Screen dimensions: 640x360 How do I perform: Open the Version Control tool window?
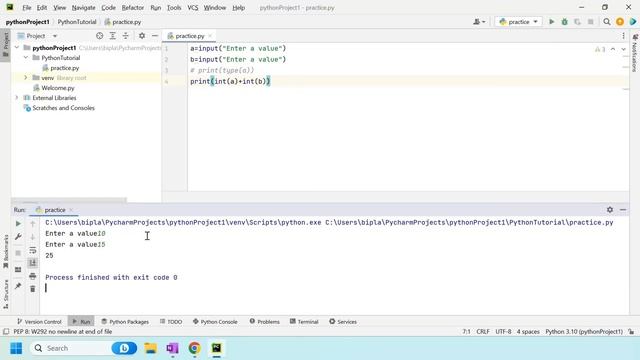click(39, 322)
